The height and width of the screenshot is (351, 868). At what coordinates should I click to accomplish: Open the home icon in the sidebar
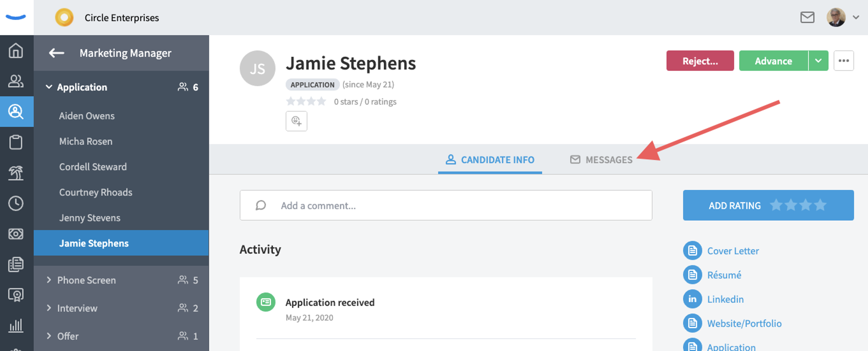pyautogui.click(x=16, y=51)
